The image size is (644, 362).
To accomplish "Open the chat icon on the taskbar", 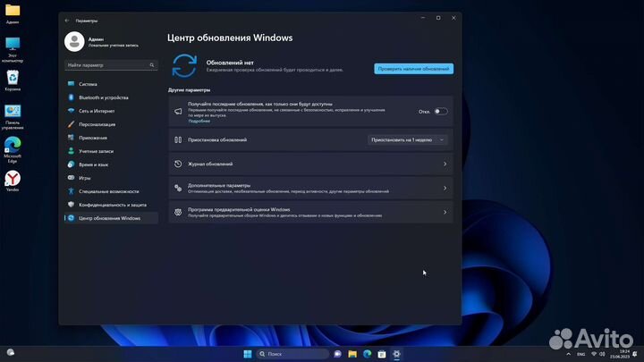I will coord(337,354).
